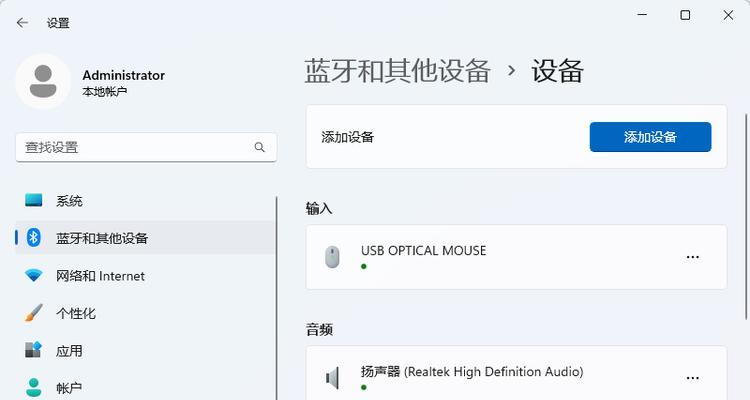This screenshot has height=400, width=750.
Task: Click 蓝牙和其他设备 breadcrumb link
Action: [x=397, y=71]
